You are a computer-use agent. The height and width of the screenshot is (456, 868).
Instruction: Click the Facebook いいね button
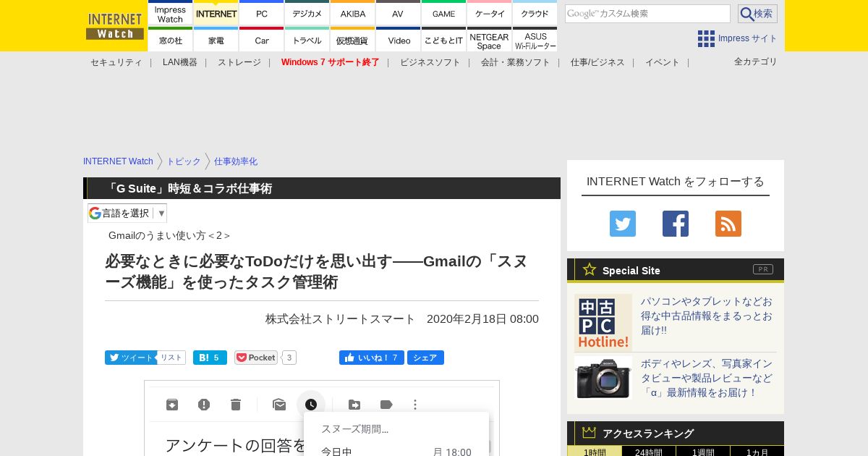point(371,358)
